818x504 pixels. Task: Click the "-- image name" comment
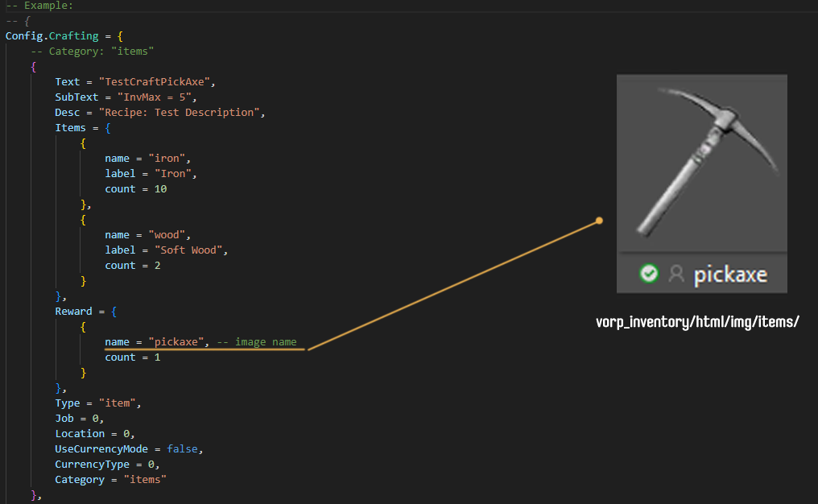pyautogui.click(x=257, y=342)
